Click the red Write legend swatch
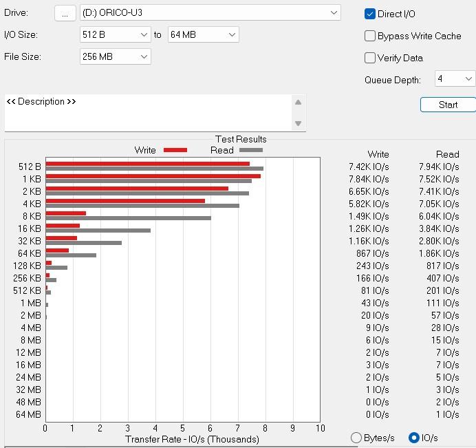The height and width of the screenshot is (448, 476). click(x=175, y=150)
